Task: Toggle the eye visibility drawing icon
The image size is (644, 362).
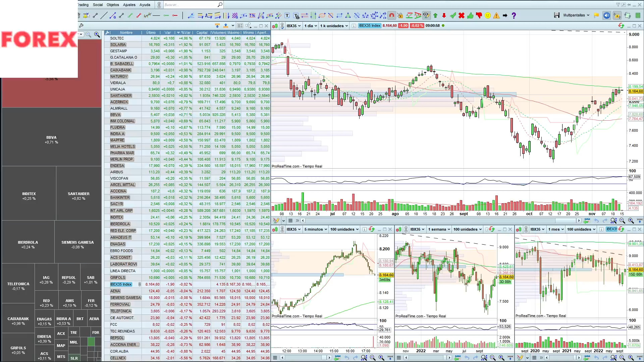Action: pos(426,15)
